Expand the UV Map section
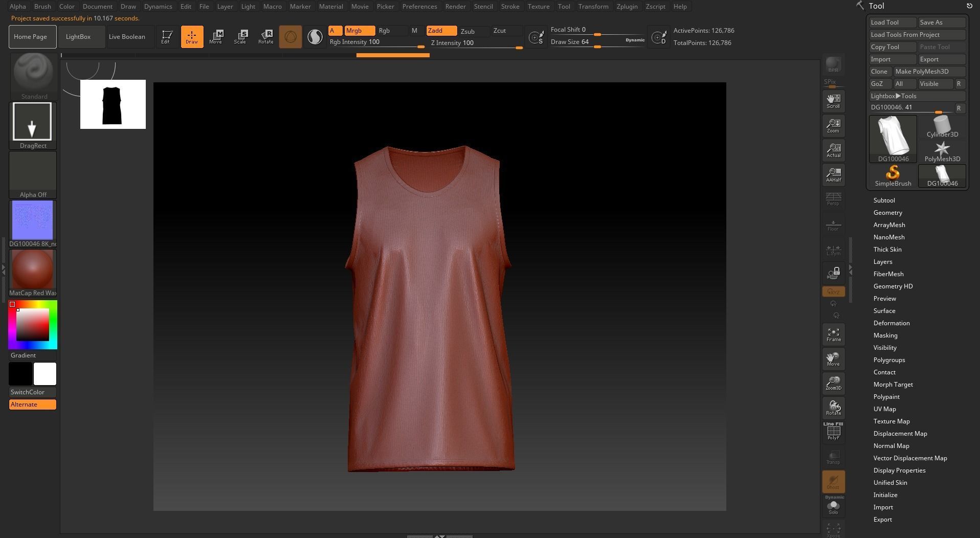The image size is (980, 538). coord(884,409)
